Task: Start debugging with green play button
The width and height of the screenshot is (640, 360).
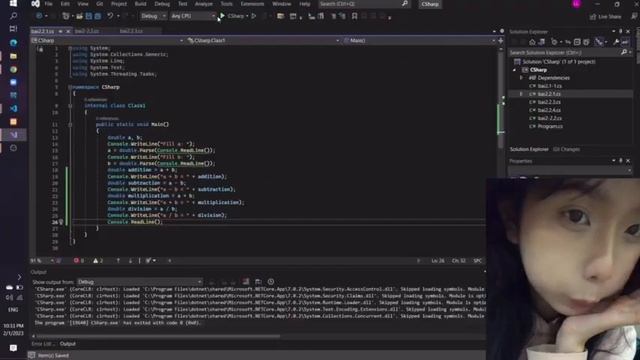Action: (x=222, y=16)
